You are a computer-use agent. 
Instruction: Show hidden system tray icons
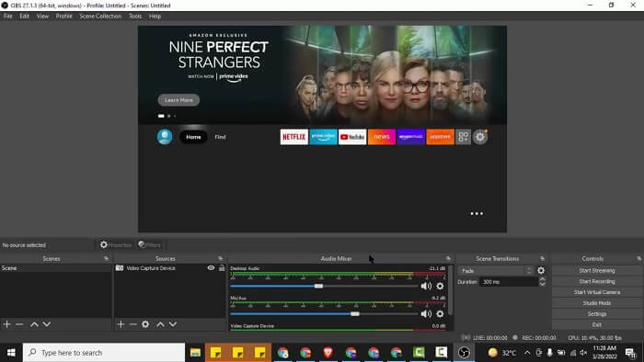527,353
